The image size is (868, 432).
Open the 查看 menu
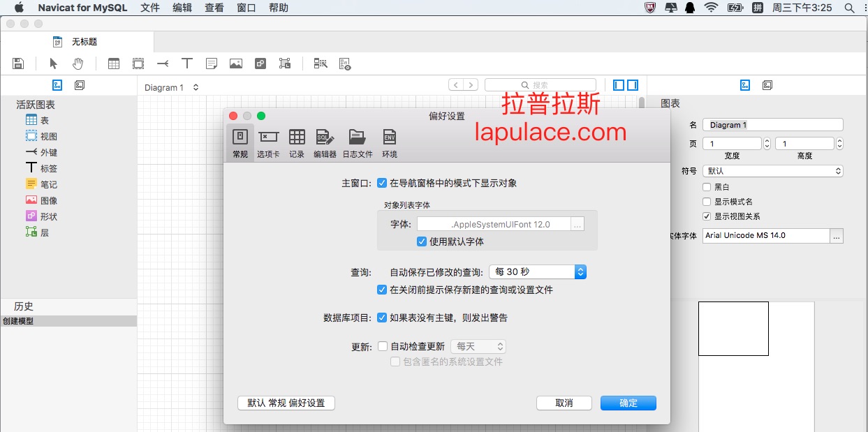pyautogui.click(x=214, y=8)
